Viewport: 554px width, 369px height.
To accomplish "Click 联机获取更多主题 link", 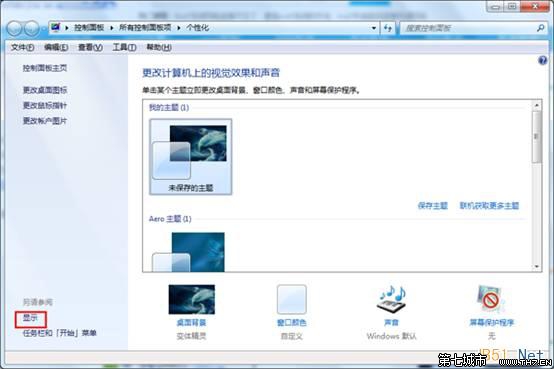I will tap(489, 206).
